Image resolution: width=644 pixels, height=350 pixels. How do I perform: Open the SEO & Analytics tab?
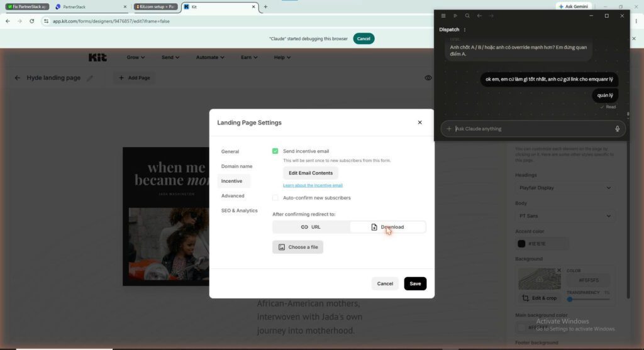pyautogui.click(x=239, y=211)
